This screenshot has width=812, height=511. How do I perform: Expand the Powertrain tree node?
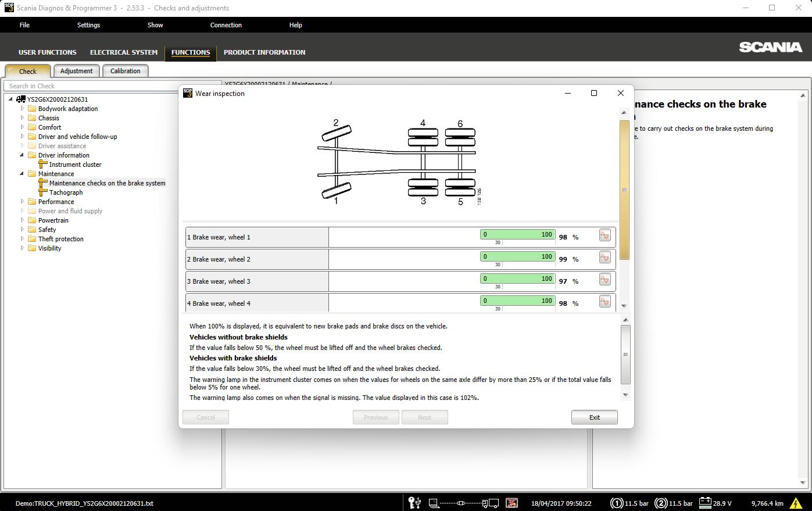(x=23, y=220)
